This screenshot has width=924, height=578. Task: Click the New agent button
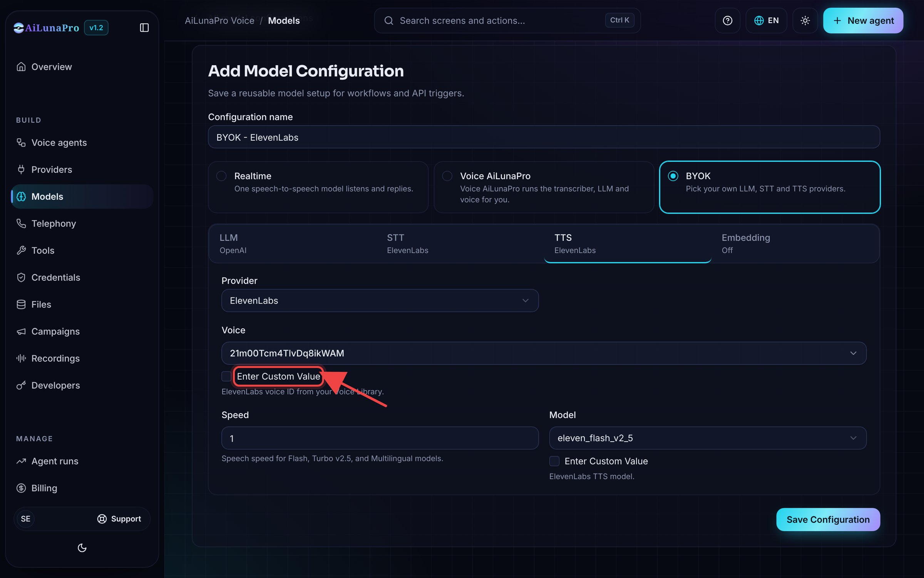[x=863, y=20]
